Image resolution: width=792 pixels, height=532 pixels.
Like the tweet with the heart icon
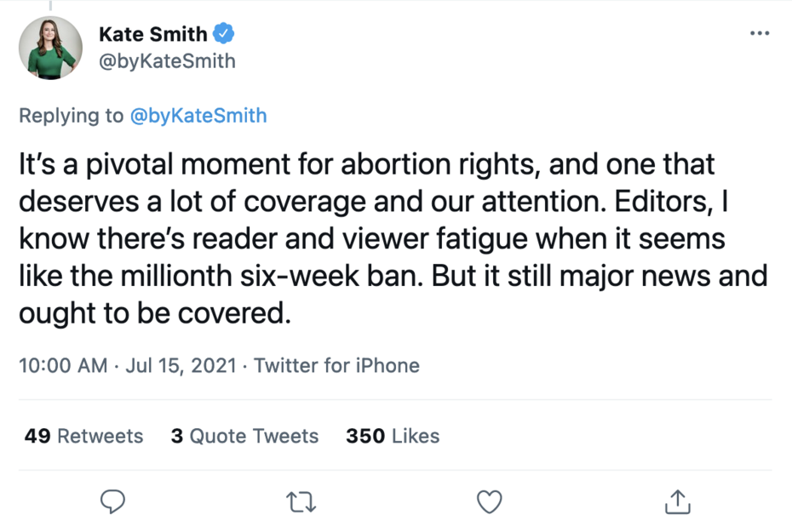coord(489,502)
